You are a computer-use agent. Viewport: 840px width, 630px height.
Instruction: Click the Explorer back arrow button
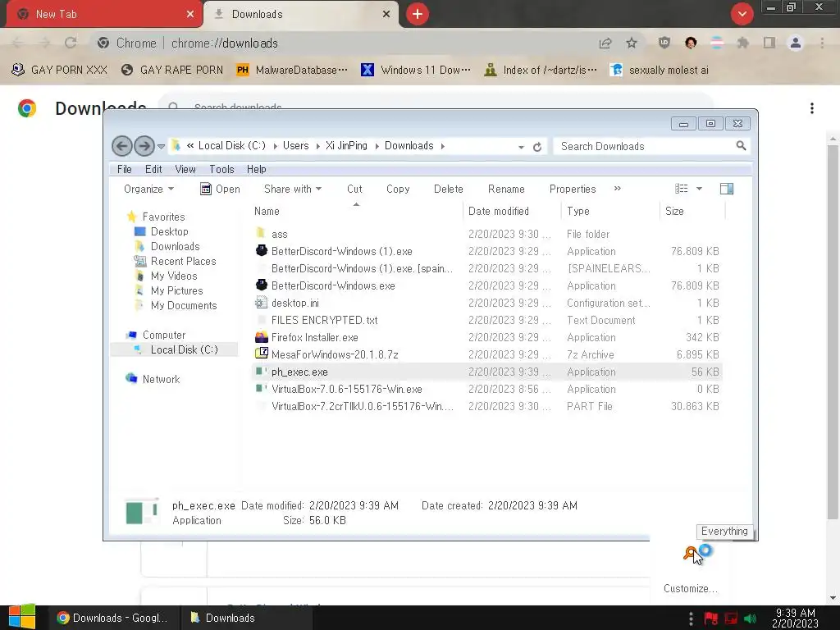[x=121, y=146]
